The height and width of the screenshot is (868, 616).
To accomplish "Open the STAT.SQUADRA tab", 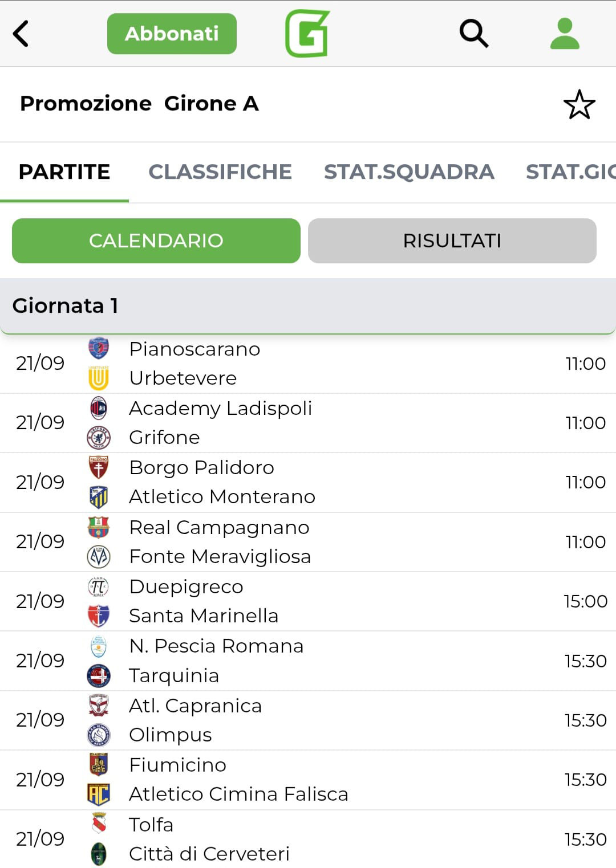I will pos(409,172).
